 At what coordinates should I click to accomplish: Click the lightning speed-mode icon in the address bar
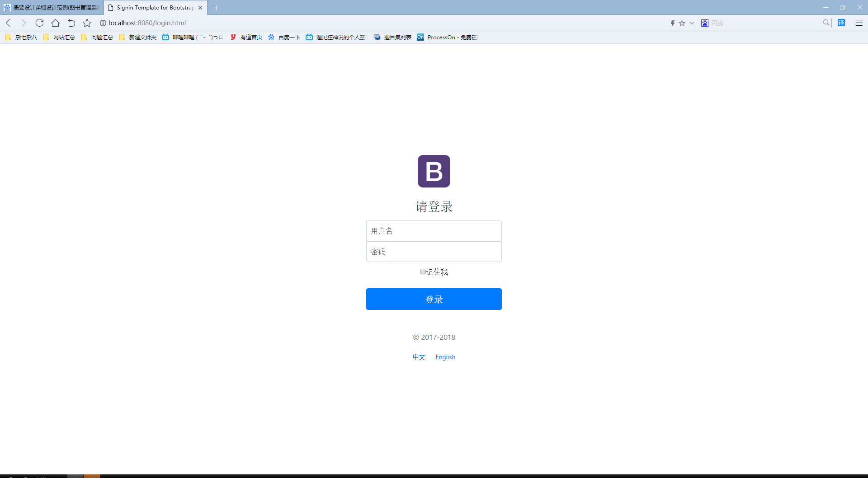coord(673,23)
